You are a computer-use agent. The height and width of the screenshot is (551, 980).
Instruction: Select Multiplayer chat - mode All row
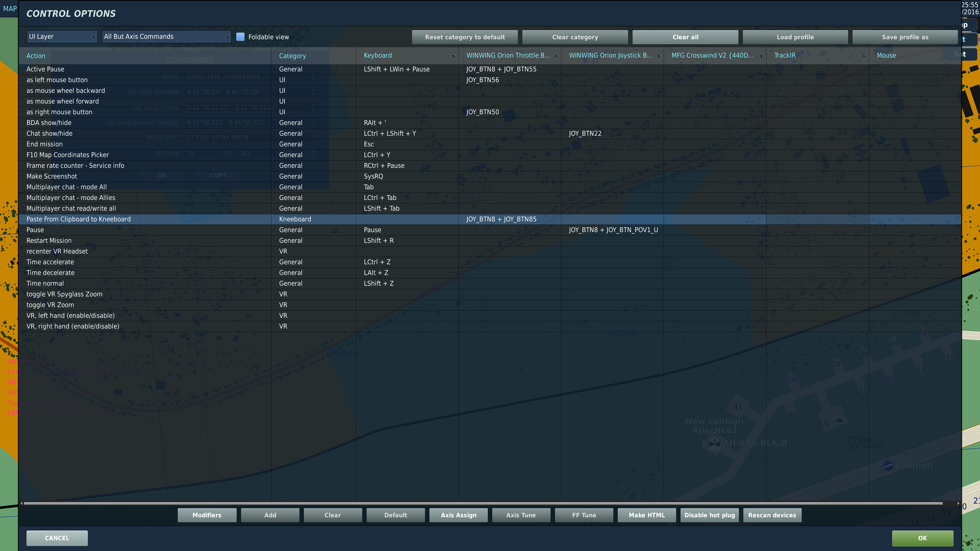[490, 187]
